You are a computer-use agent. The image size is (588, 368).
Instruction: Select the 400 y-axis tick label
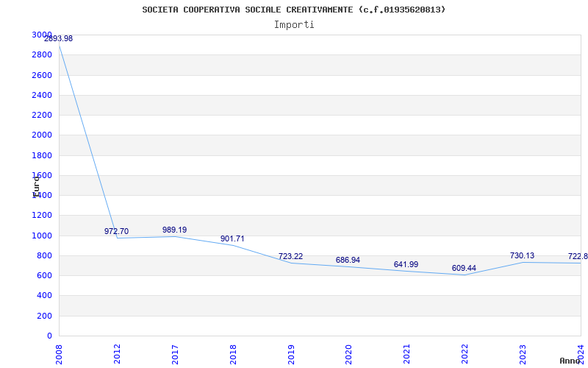[45, 295]
